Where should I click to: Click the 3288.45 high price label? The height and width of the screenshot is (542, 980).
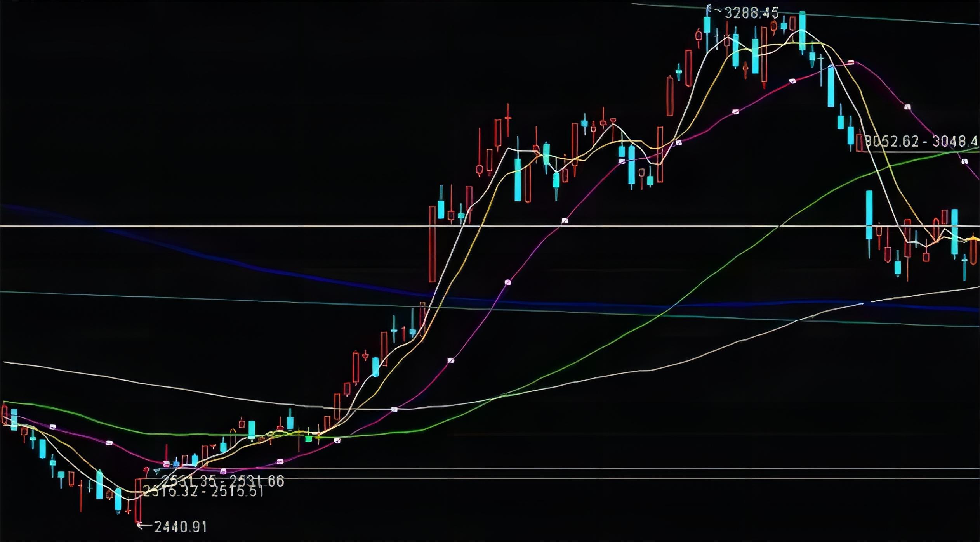click(x=751, y=13)
